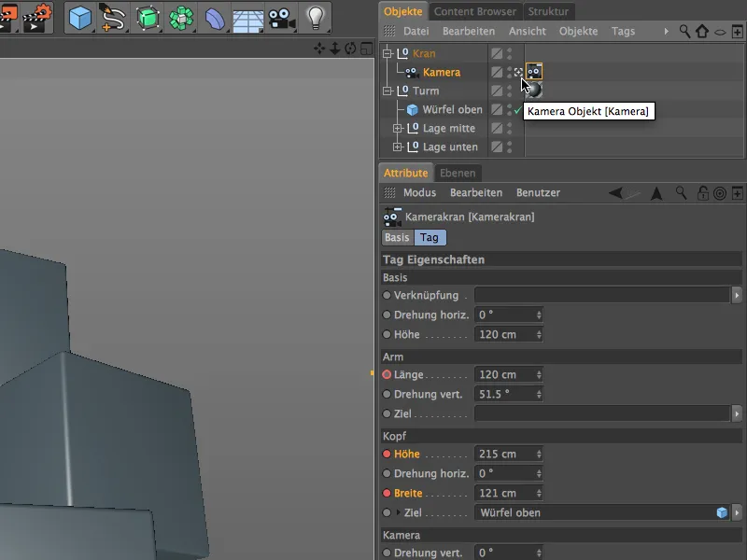Toggle the viewport layout maximize icon
The image size is (747, 560).
tap(366, 49)
